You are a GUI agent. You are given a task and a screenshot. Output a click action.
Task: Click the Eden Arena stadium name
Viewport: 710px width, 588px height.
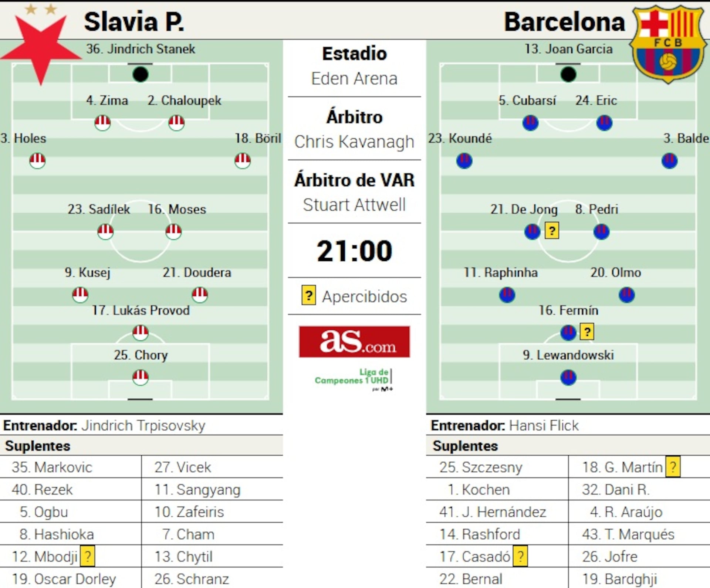tap(354, 79)
